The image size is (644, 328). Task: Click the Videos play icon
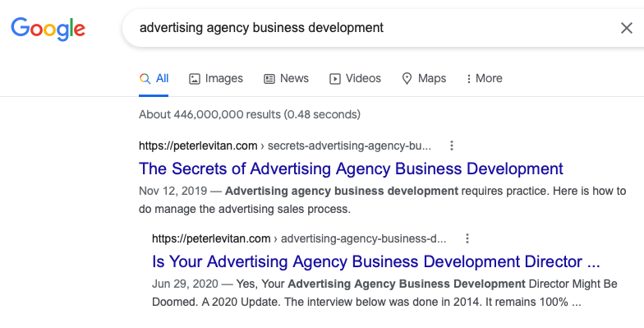pyautogui.click(x=335, y=79)
